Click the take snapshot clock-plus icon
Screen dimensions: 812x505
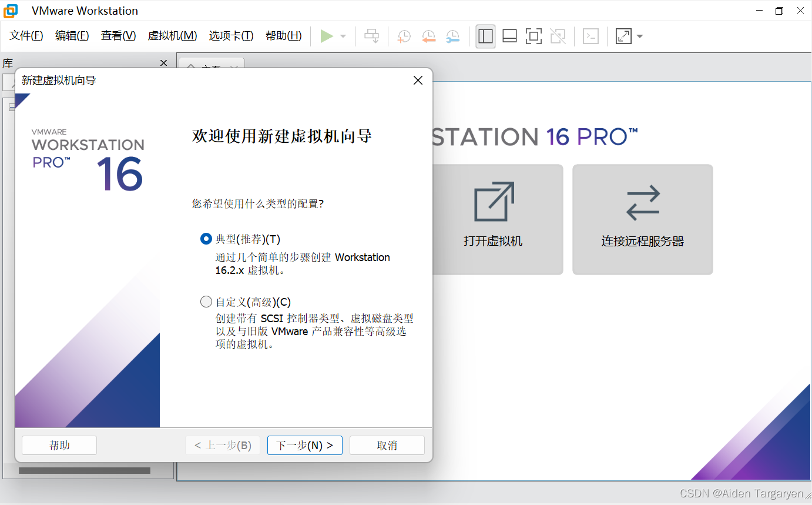tap(404, 36)
